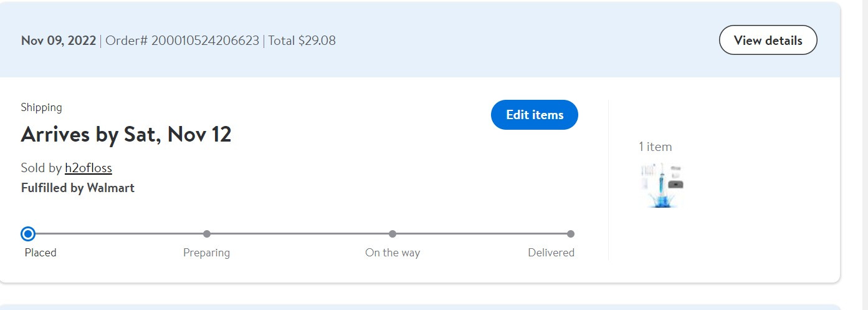Screen dimensions: 868x310
Task: Click the Placed label text
Action: point(41,253)
